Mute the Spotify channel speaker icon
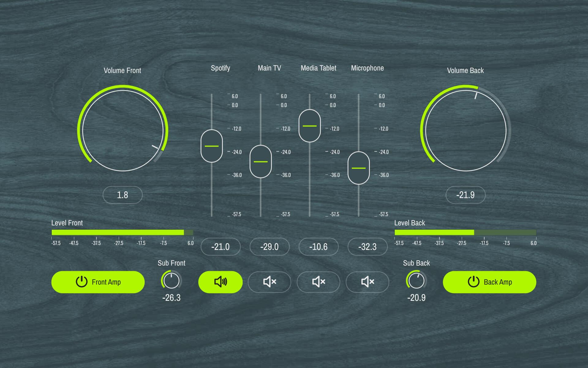The width and height of the screenshot is (588, 368). click(x=220, y=282)
